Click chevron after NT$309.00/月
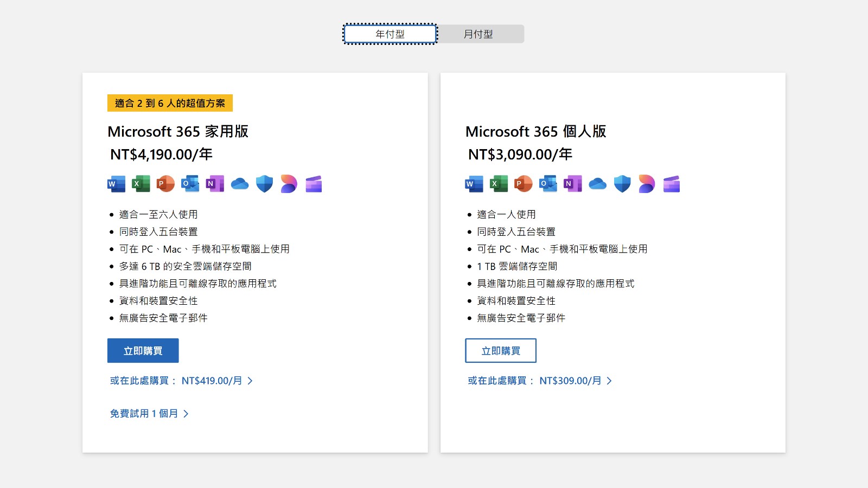The width and height of the screenshot is (868, 488). click(x=609, y=381)
